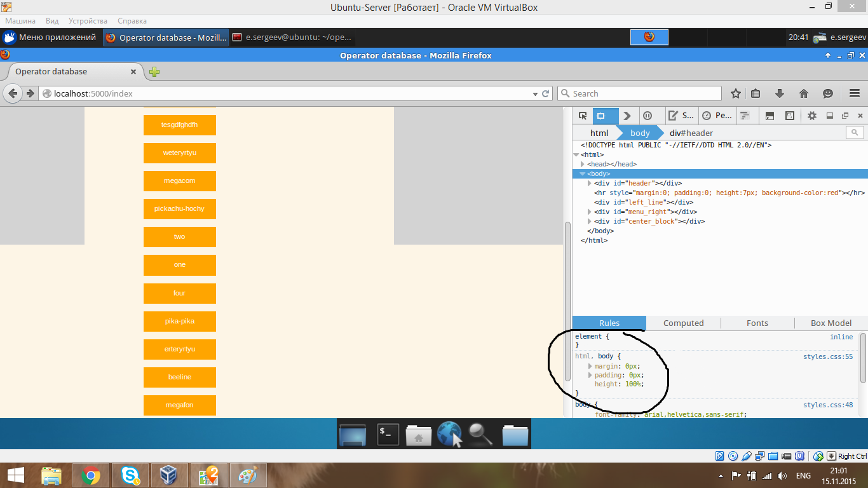Open styles.css:48 source link
868x488 pixels.
(828, 405)
